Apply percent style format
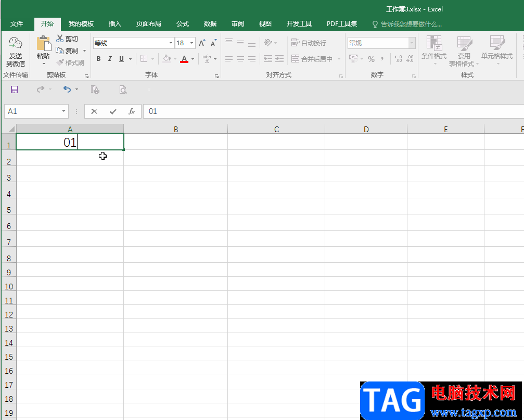 pos(372,59)
